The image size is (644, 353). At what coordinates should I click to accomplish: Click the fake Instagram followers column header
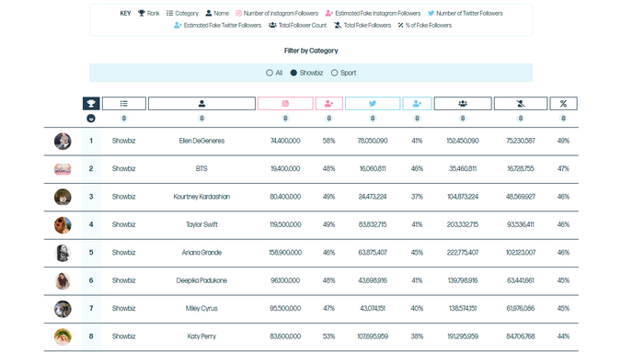[x=329, y=104]
